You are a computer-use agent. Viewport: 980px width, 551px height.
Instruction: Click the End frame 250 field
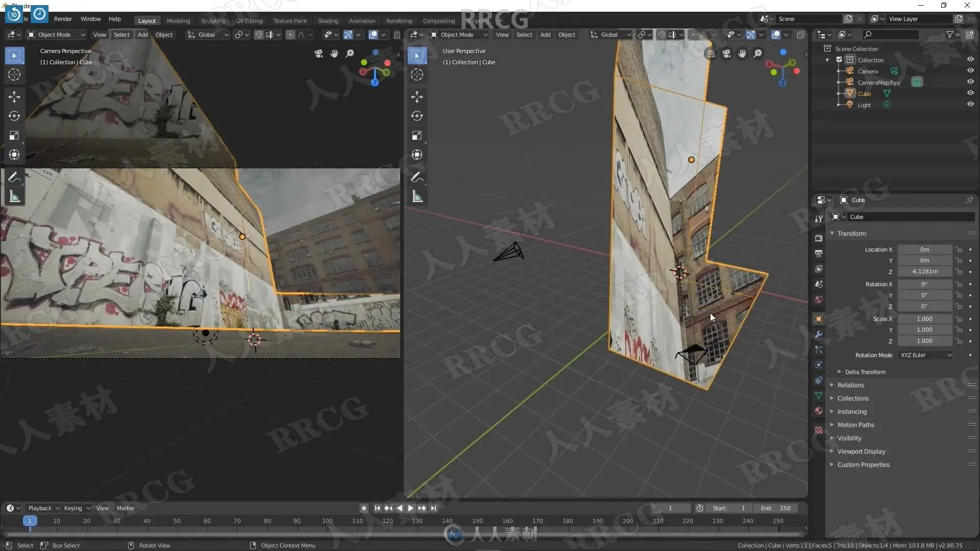tap(776, 508)
